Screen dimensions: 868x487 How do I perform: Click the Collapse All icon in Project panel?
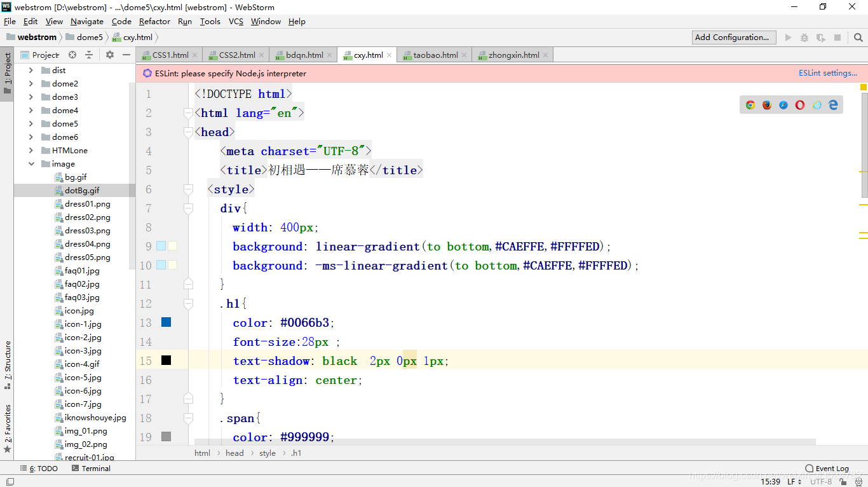[x=89, y=55]
